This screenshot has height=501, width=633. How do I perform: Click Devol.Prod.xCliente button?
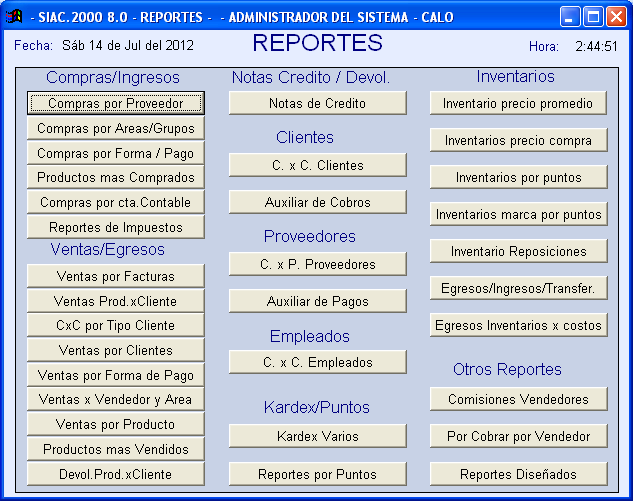116,474
